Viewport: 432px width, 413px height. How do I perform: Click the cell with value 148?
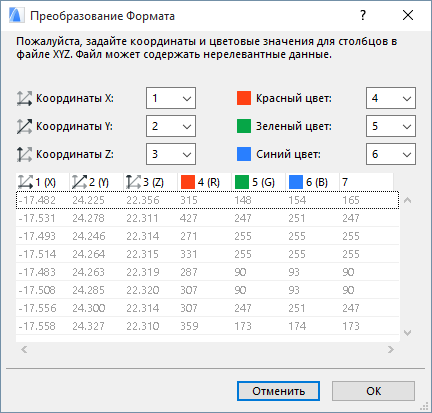click(x=243, y=200)
